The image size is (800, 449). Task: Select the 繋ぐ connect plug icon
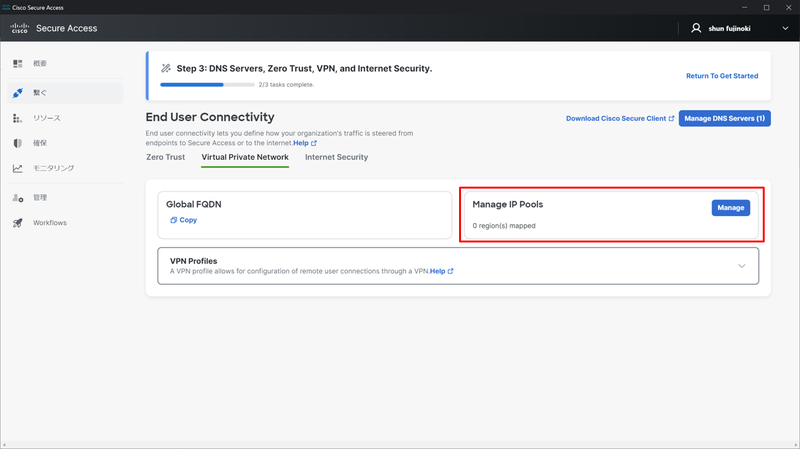18,93
